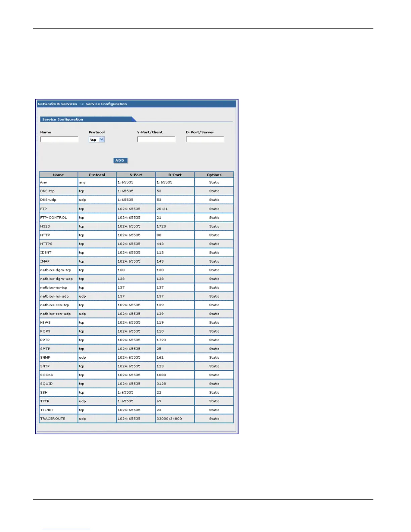Select the SQUID service name

point(46,384)
